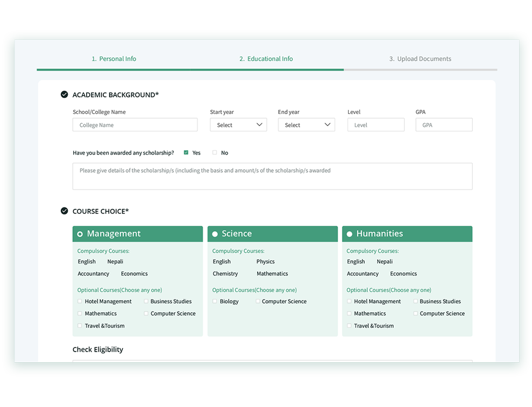The width and height of the screenshot is (532, 407).
Task: Open the End year dropdown
Action: click(x=307, y=125)
